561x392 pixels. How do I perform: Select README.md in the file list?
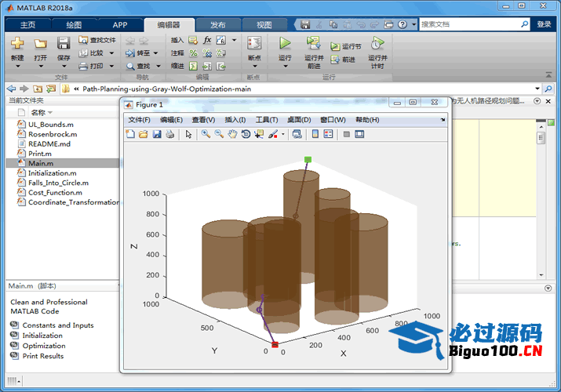(x=49, y=143)
